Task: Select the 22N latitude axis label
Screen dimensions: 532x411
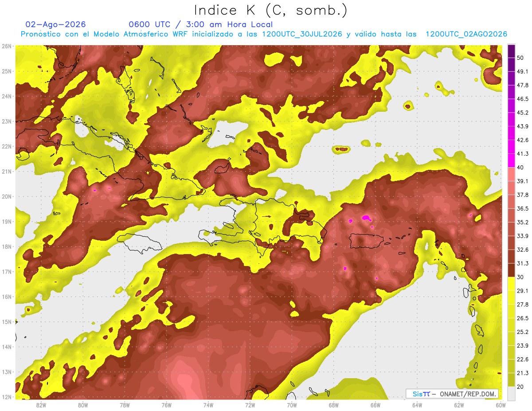Action: [x=6, y=146]
